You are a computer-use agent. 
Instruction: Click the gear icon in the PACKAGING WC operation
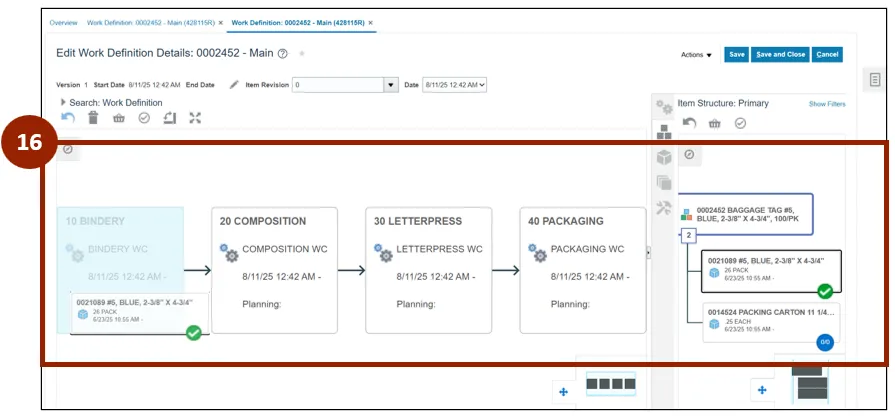537,253
